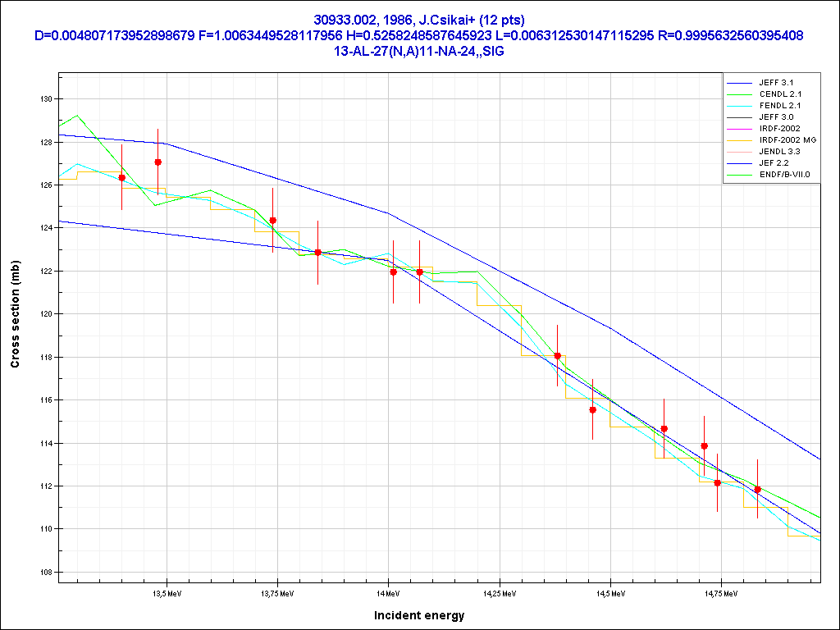
Task: Click the 14,75 MeV x-axis tick label
Action: 719,591
